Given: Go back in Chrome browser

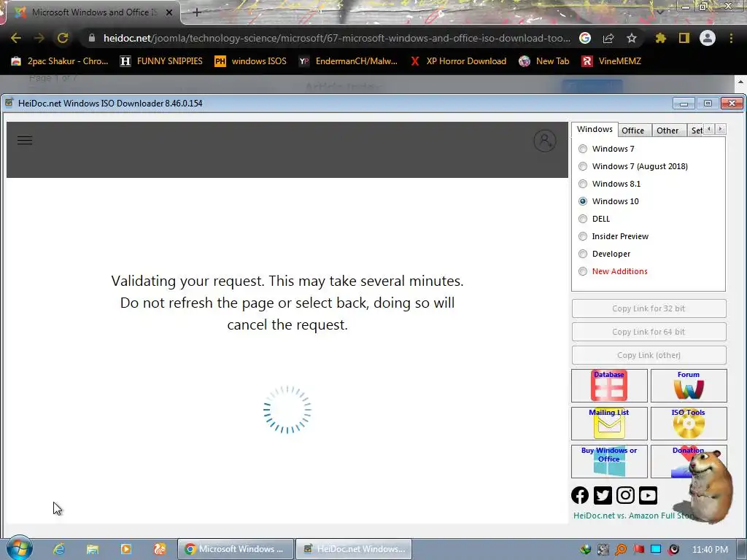Looking at the screenshot, I should click(x=16, y=38).
